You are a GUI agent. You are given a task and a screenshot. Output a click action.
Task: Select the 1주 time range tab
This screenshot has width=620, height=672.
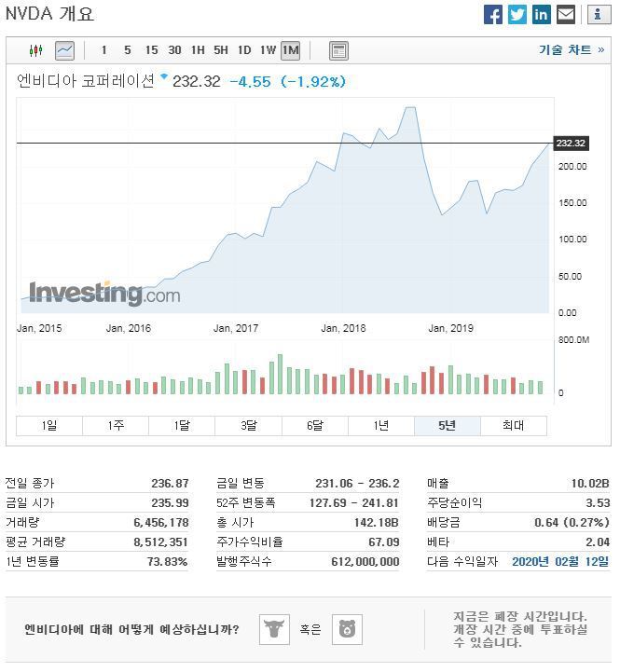coord(116,426)
